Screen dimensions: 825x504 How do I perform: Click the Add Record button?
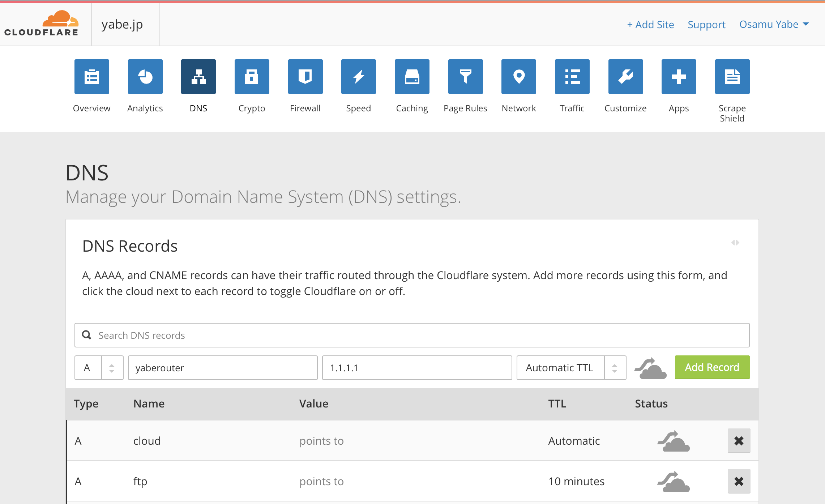pos(712,367)
